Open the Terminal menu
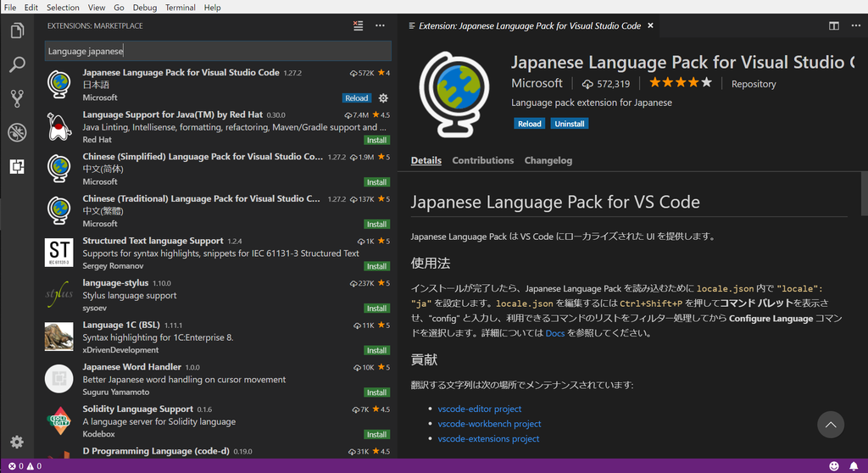Viewport: 868px width, 473px height. (x=181, y=7)
